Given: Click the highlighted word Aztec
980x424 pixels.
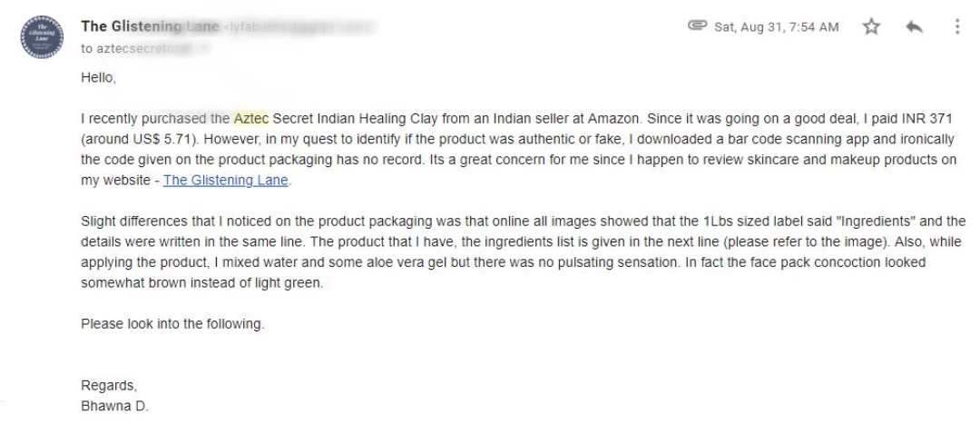Looking at the screenshot, I should pos(251,118).
